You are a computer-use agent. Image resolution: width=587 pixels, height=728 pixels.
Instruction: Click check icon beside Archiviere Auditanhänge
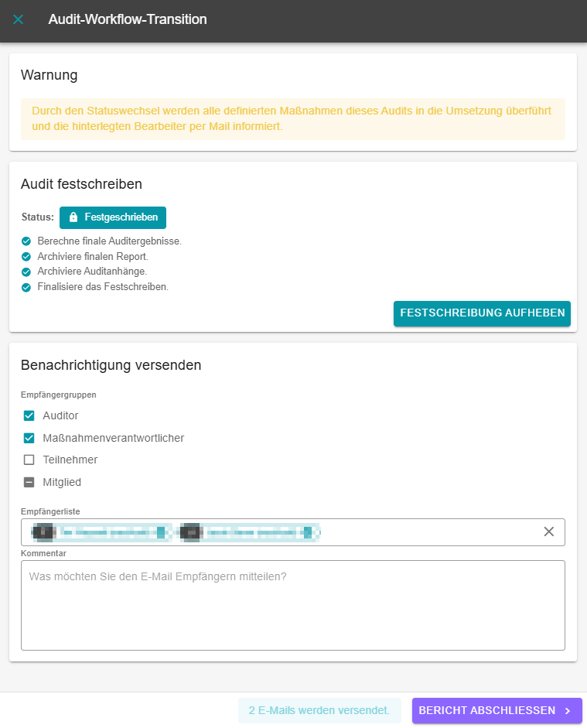coord(26,272)
